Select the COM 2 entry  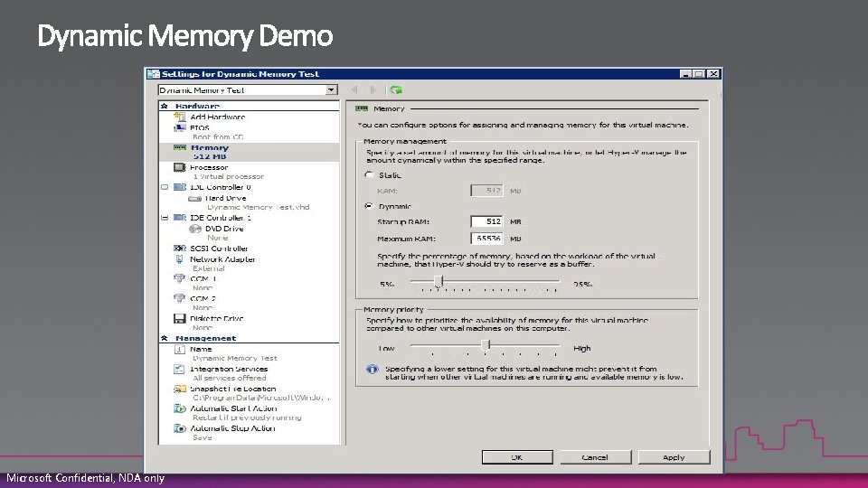pyautogui.click(x=203, y=299)
